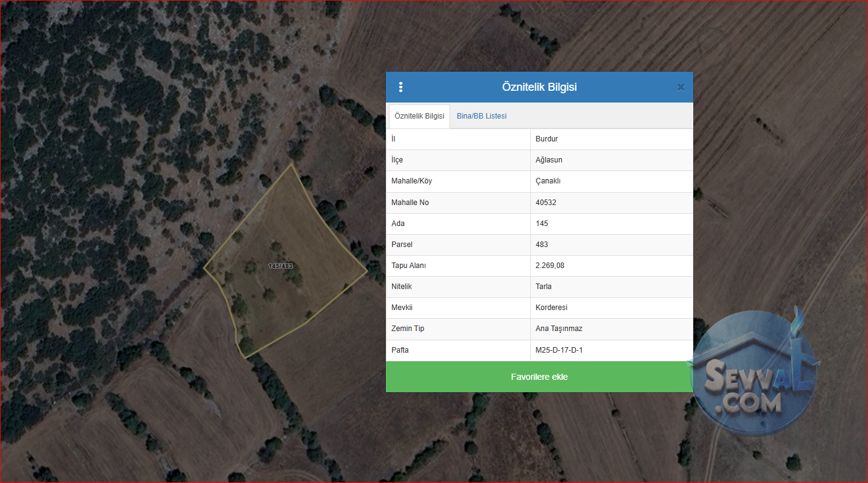Select the 145/483 parcel label on map
This screenshot has width=868, height=483.
[280, 266]
